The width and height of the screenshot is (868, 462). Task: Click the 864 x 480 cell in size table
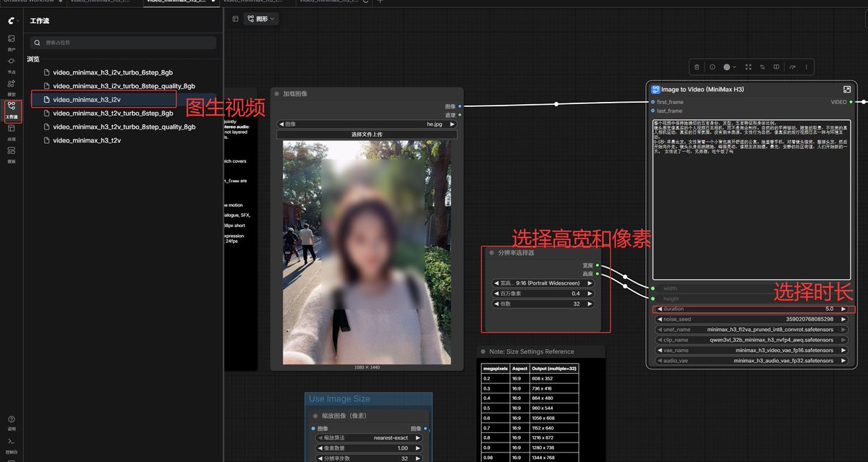click(x=554, y=398)
